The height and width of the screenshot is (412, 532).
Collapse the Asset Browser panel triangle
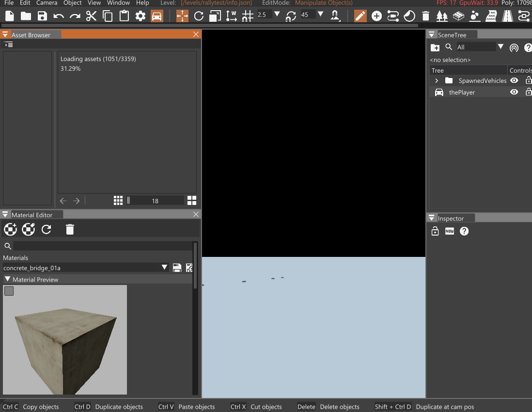(x=5, y=34)
